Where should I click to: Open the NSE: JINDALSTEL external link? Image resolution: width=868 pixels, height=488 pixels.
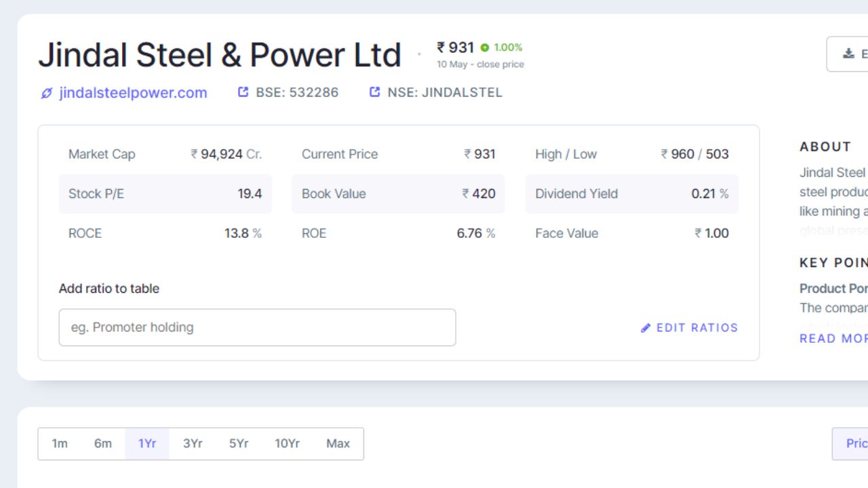(445, 92)
